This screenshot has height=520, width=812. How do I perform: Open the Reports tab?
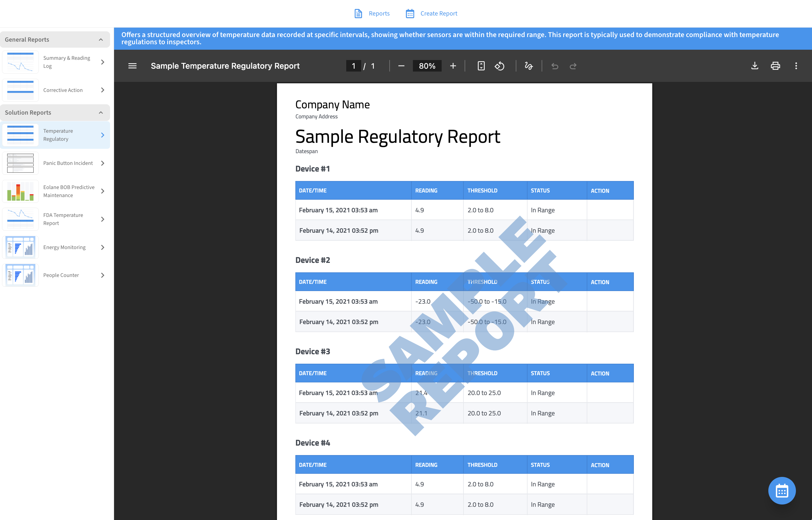[372, 14]
